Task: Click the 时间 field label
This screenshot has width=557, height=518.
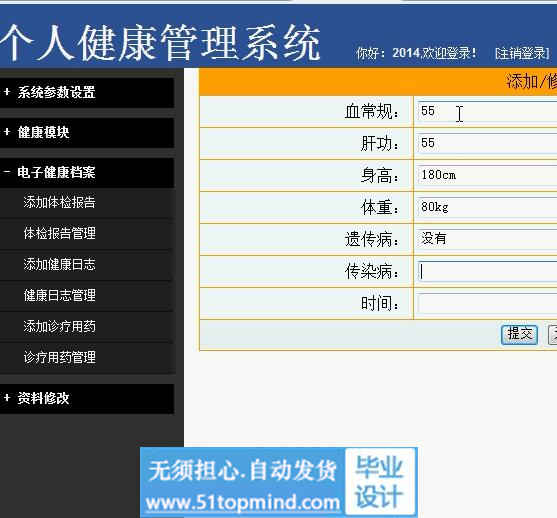Action: pos(380,304)
